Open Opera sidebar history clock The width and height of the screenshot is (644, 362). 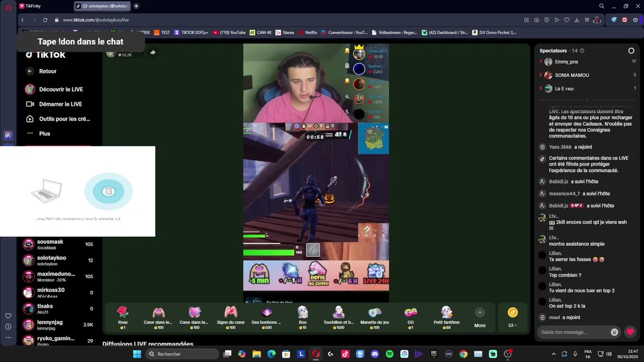[8, 326]
